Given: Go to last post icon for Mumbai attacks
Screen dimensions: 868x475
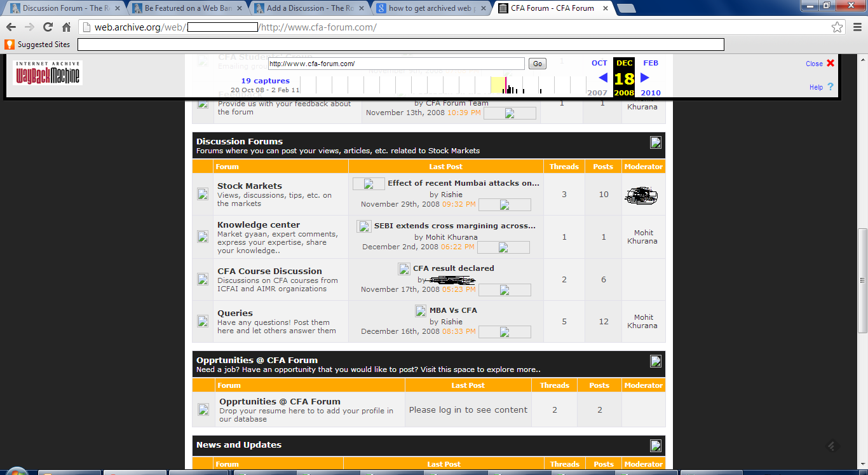Looking at the screenshot, I should tap(505, 205).
